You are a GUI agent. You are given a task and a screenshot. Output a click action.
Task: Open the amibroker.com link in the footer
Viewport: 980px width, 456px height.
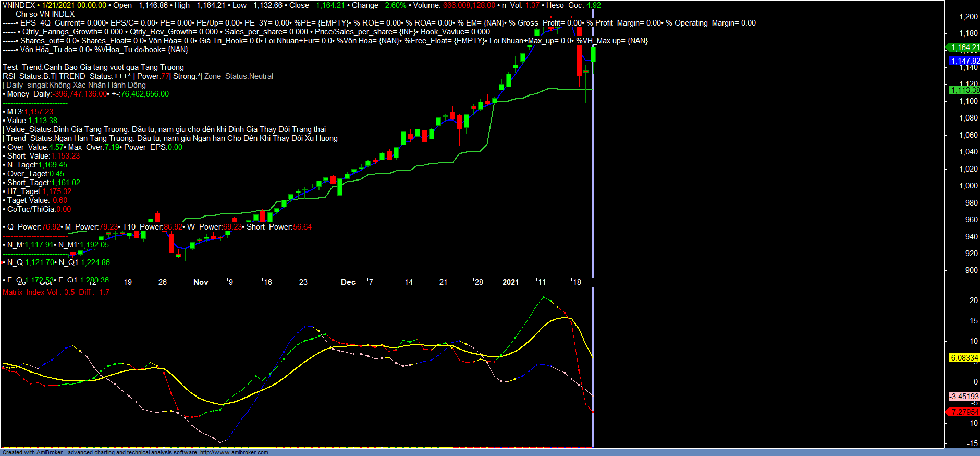point(234,452)
